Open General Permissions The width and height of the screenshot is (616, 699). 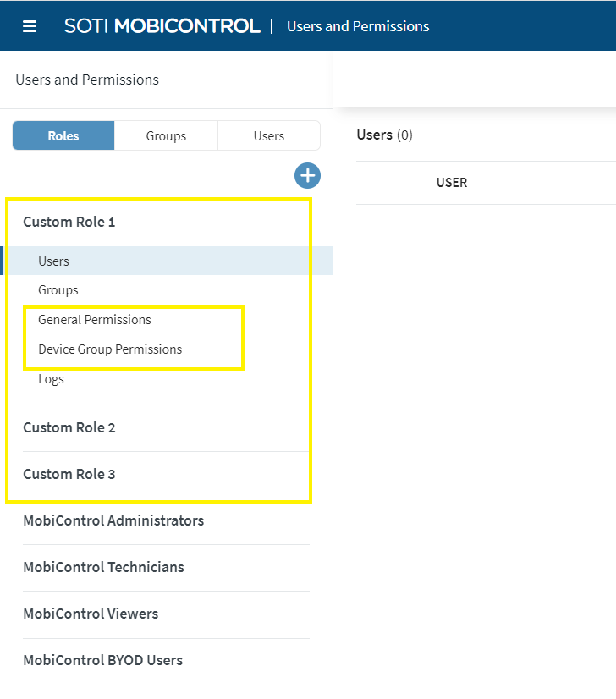click(95, 320)
